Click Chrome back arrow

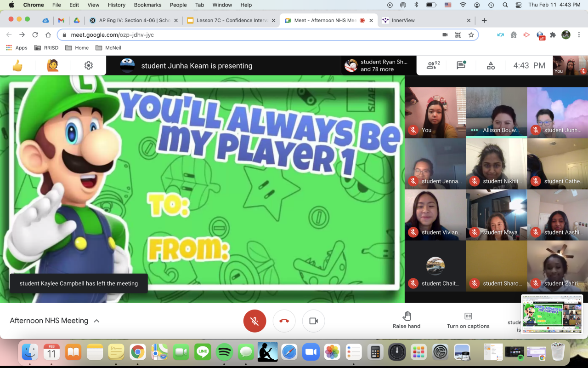point(9,34)
